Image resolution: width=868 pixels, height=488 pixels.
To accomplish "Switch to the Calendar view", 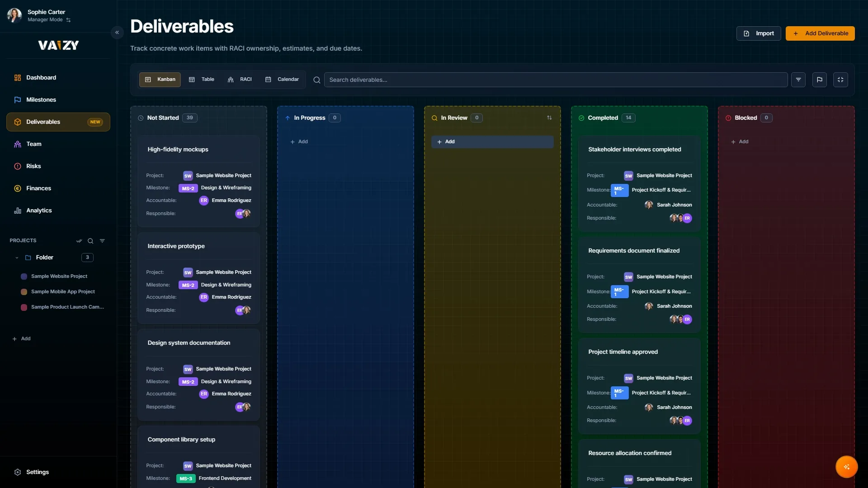I will click(282, 80).
